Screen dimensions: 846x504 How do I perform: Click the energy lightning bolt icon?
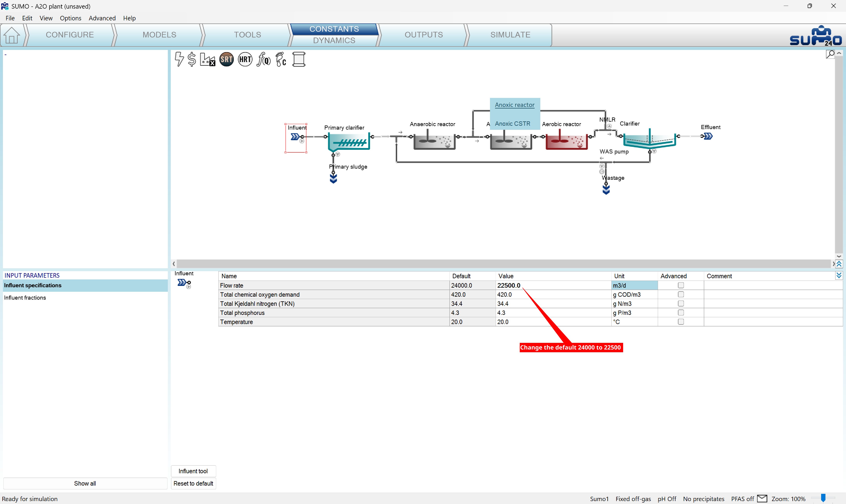click(179, 60)
